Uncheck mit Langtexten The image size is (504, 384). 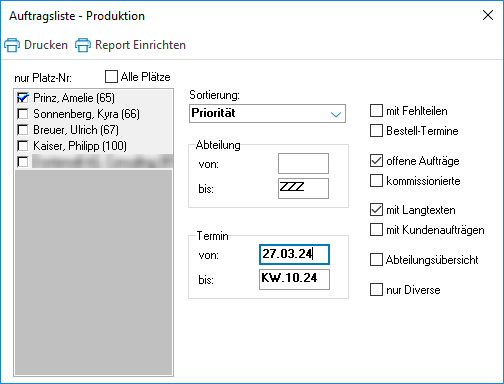[x=376, y=210]
